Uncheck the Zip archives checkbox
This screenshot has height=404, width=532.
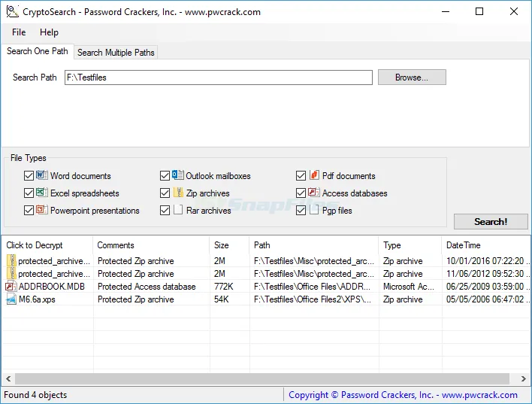(165, 193)
